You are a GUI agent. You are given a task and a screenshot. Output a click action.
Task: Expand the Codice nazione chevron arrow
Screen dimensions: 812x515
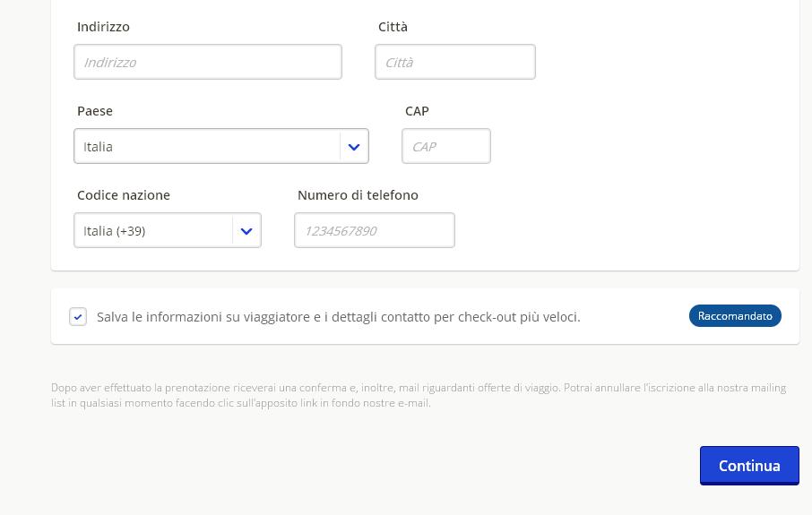(x=246, y=231)
